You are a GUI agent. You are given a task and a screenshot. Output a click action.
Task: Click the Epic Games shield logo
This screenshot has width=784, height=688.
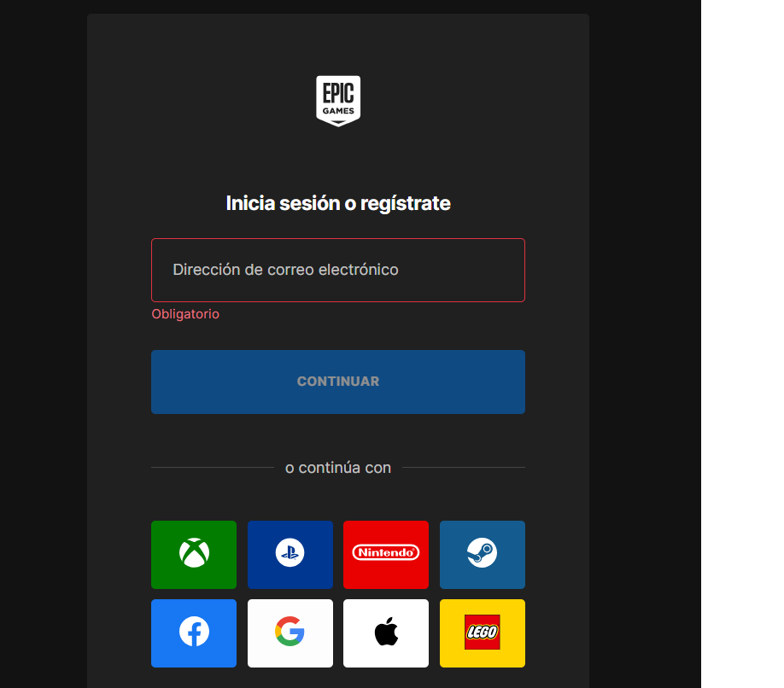[x=338, y=101]
